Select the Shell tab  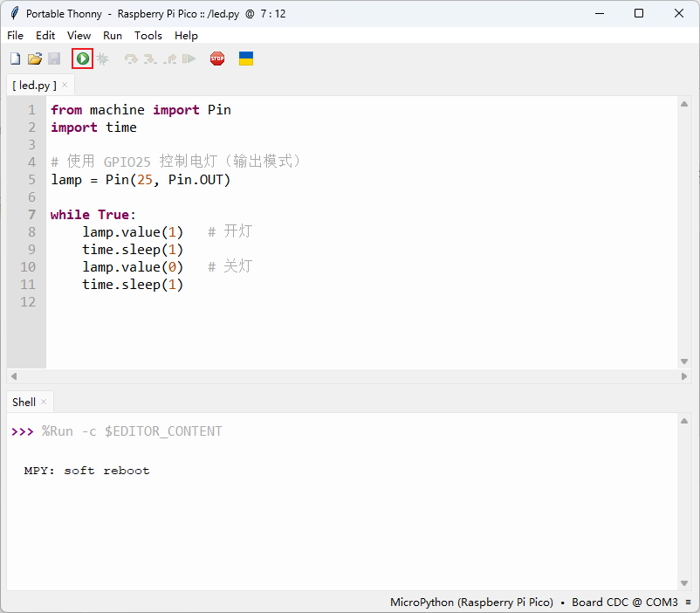(24, 402)
